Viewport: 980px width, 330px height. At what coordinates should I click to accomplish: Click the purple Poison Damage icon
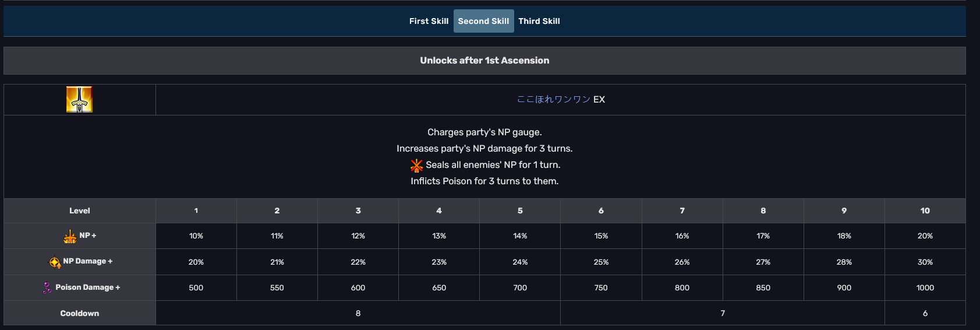click(47, 287)
